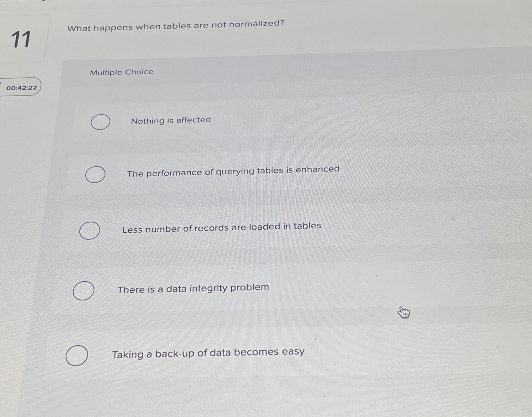This screenshot has width=532, height=417.
Task: Select the radio button for Nothing is affected
Action: [100, 121]
